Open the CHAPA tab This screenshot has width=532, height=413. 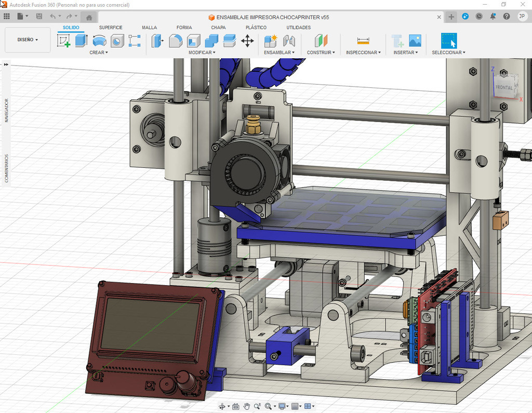pyautogui.click(x=218, y=28)
